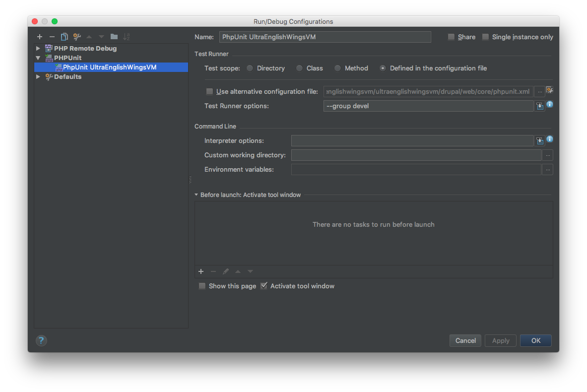Browse for alternative configuration file
The image size is (587, 392).
539,91
